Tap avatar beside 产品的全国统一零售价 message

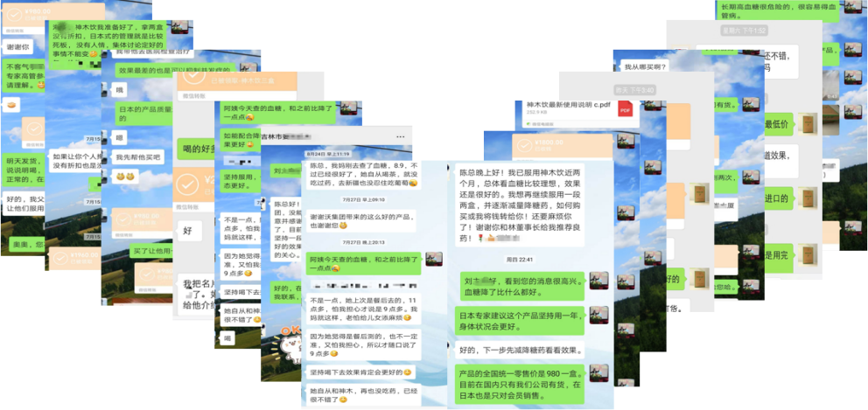pos(599,373)
